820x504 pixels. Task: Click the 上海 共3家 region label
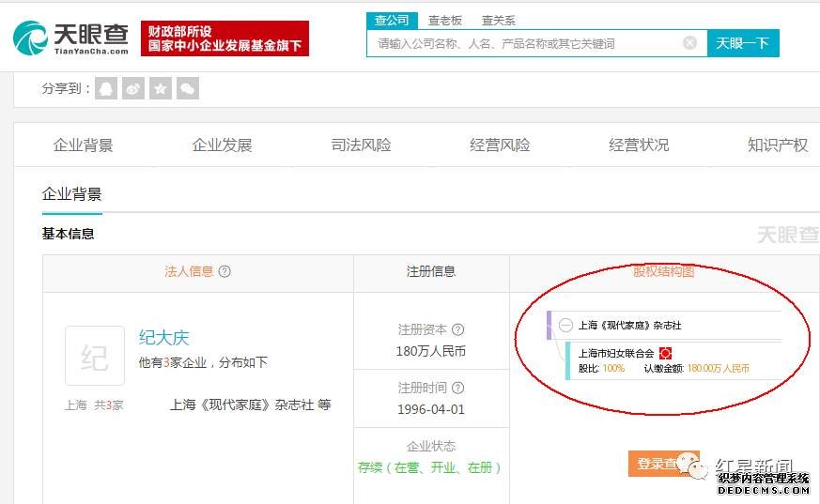click(94, 405)
